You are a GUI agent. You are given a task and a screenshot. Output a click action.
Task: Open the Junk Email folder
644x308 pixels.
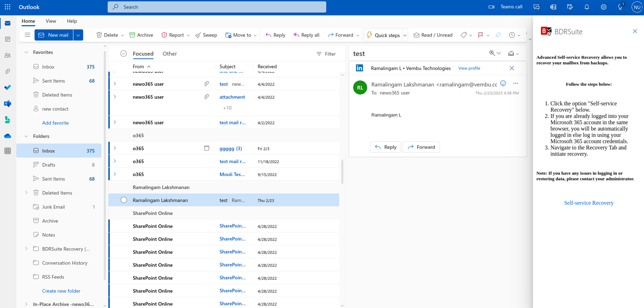click(x=59, y=207)
